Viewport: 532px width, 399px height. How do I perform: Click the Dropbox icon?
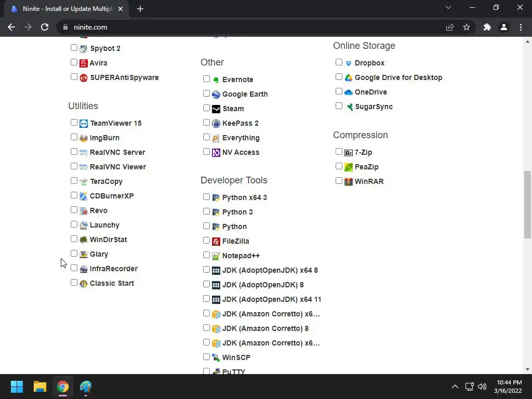(x=349, y=63)
